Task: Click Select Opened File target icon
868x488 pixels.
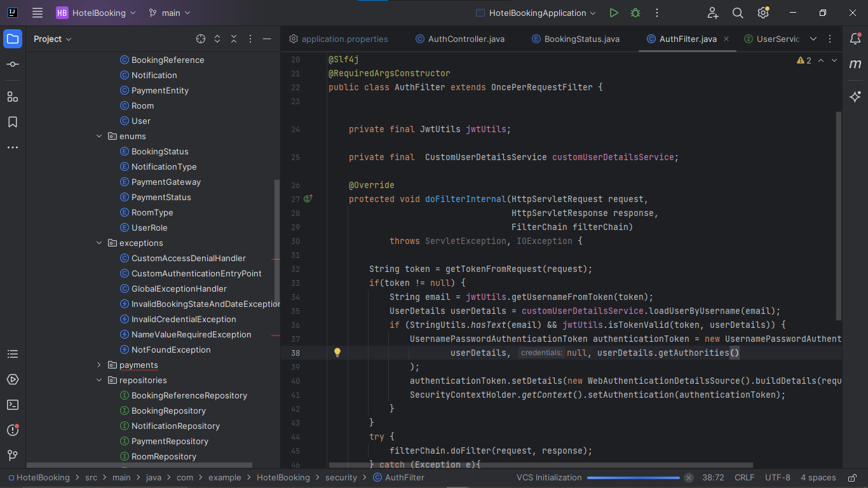Action: [201, 39]
